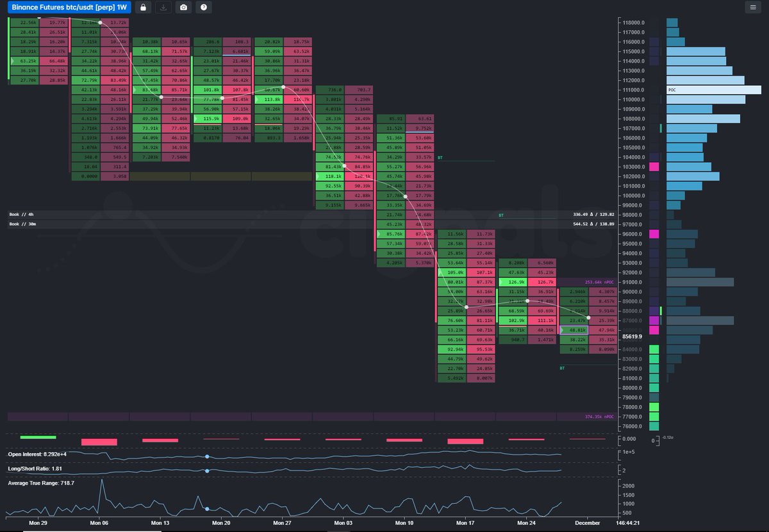Lock the chart layout
The width and height of the screenshot is (769, 532).
[x=144, y=7]
